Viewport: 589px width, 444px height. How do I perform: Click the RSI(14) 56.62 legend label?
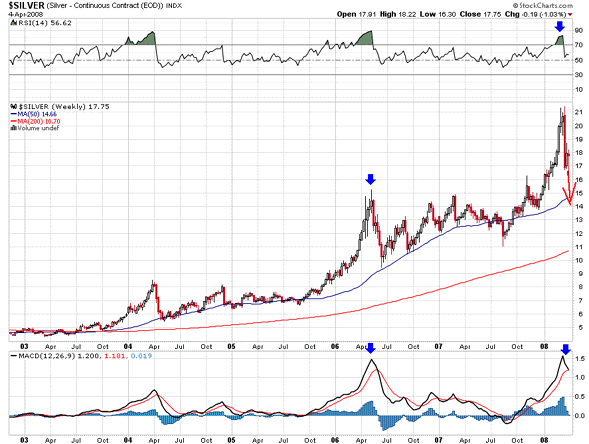[x=45, y=23]
